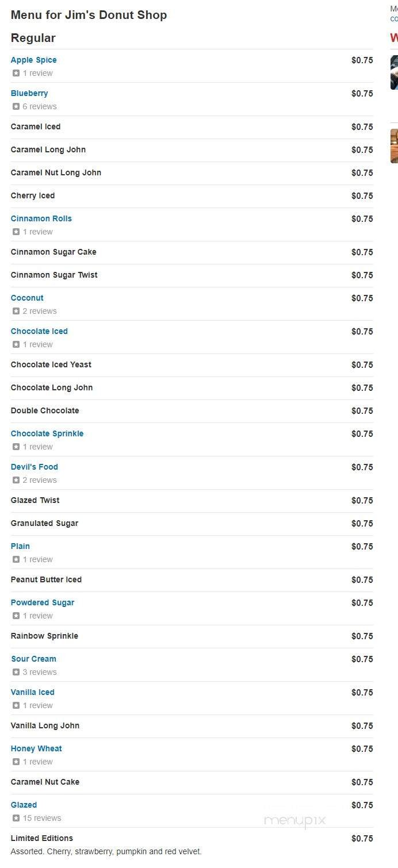This screenshot has width=398, height=868.
Task: Click the star icon beside Sour Cream reviews
Action: tap(16, 672)
